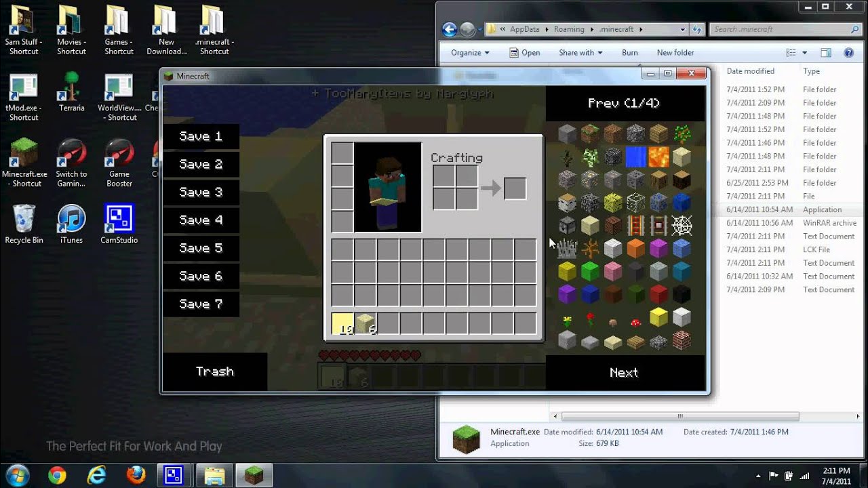The image size is (868, 488).
Task: Click Open in Explorer toolbar
Action: click(525, 53)
